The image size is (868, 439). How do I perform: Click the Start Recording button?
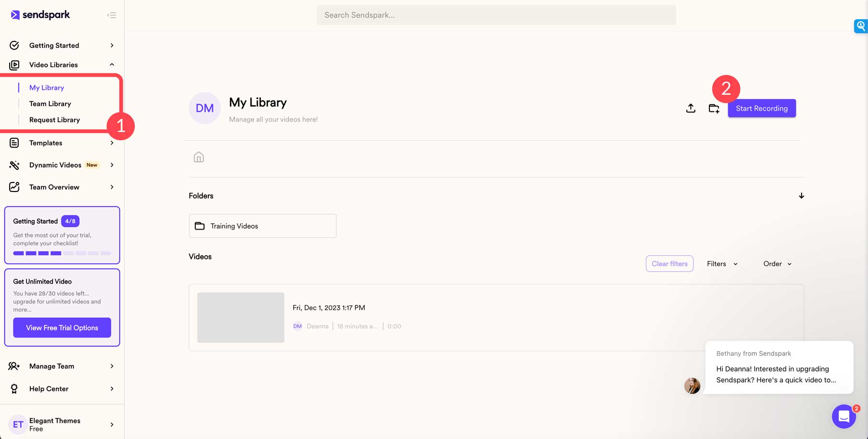coord(761,108)
